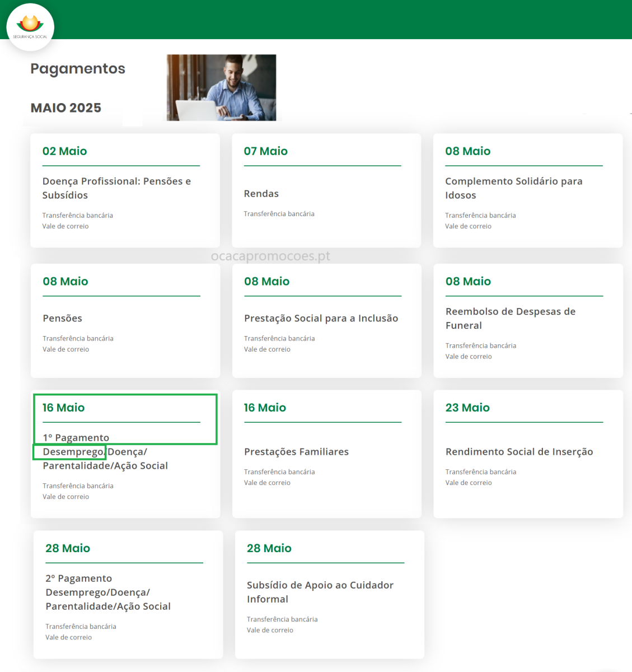Select Vale de correio under Rendimento Social
This screenshot has width=632, height=672.
point(469,483)
